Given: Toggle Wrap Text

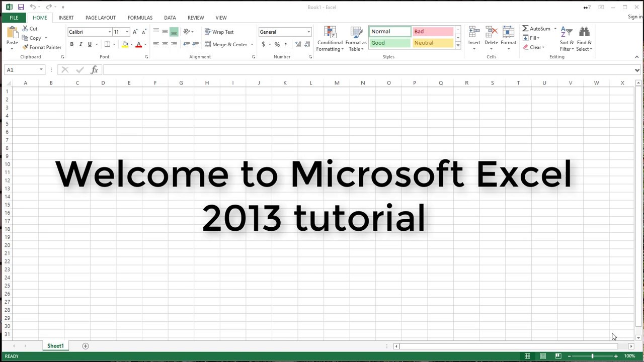Looking at the screenshot, I should (x=219, y=32).
